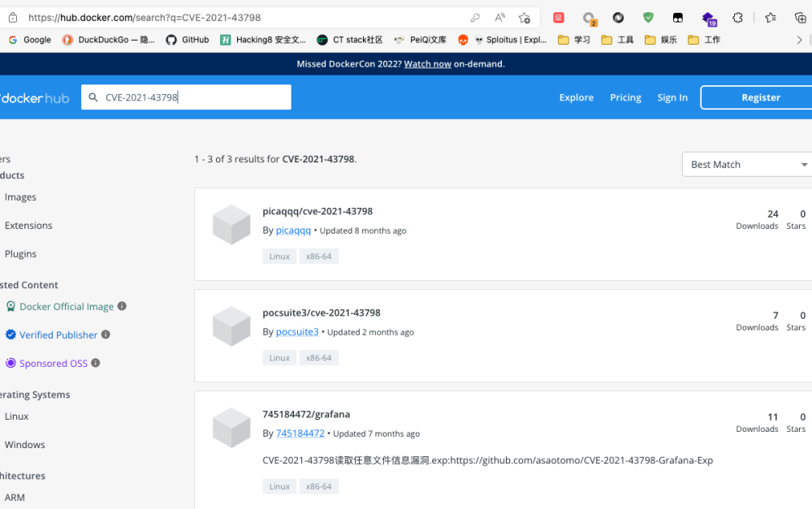This screenshot has height=509, width=812.
Task: Open the Explore menu item
Action: 577,97
